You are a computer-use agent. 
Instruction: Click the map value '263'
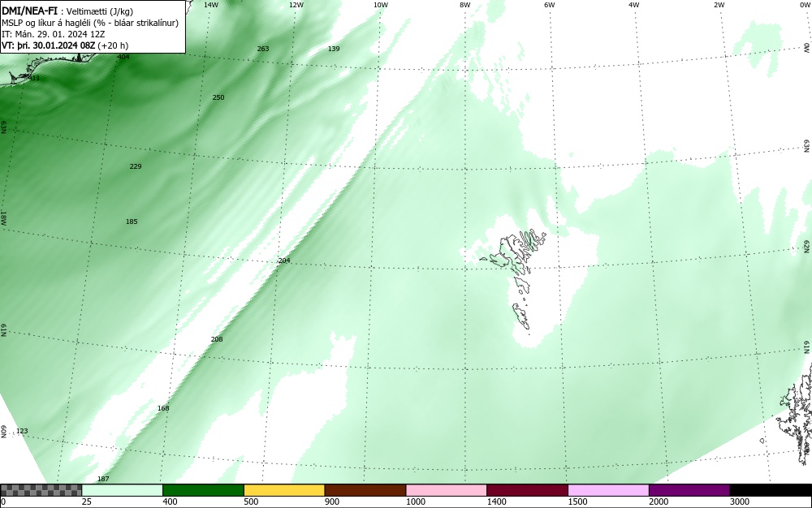pyautogui.click(x=263, y=49)
